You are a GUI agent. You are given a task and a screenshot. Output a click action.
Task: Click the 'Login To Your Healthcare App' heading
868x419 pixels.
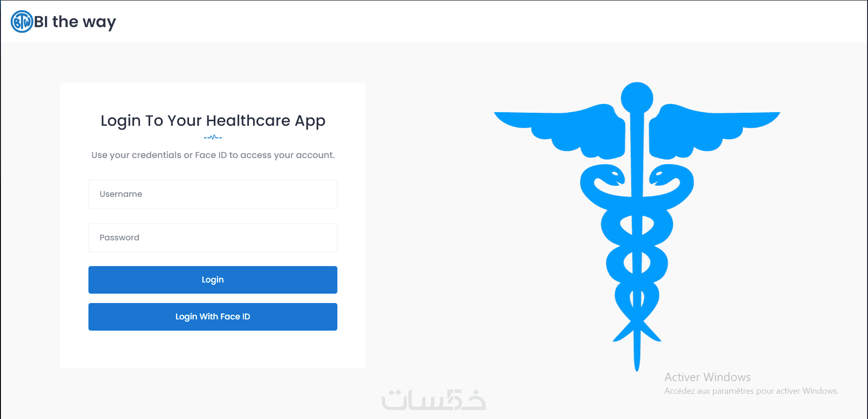point(213,121)
